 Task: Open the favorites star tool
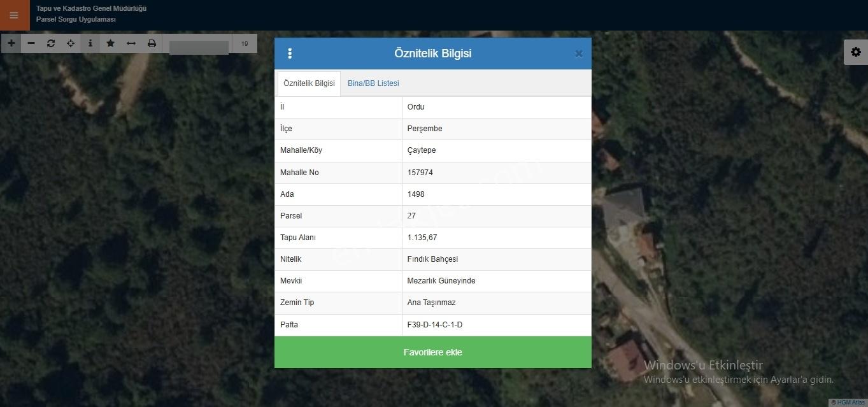(111, 43)
